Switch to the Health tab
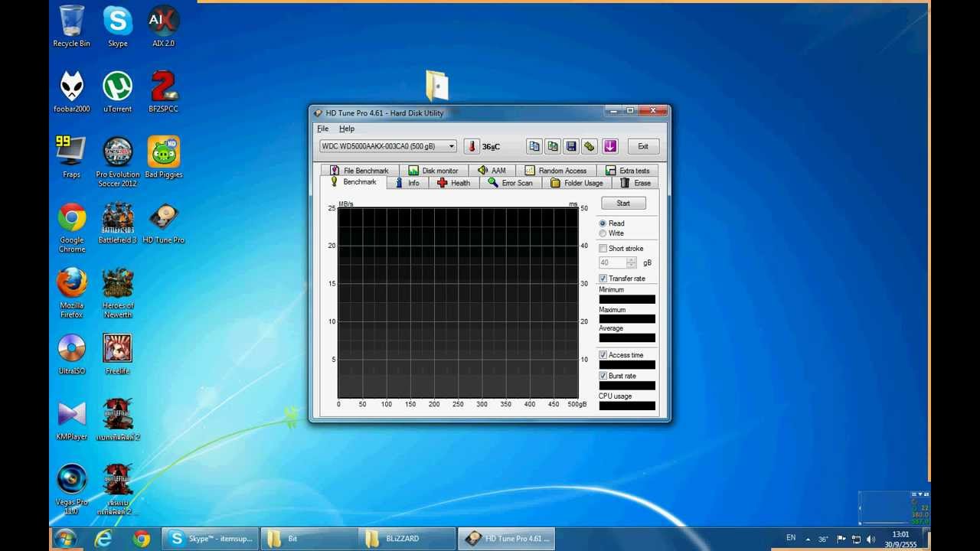 [454, 183]
